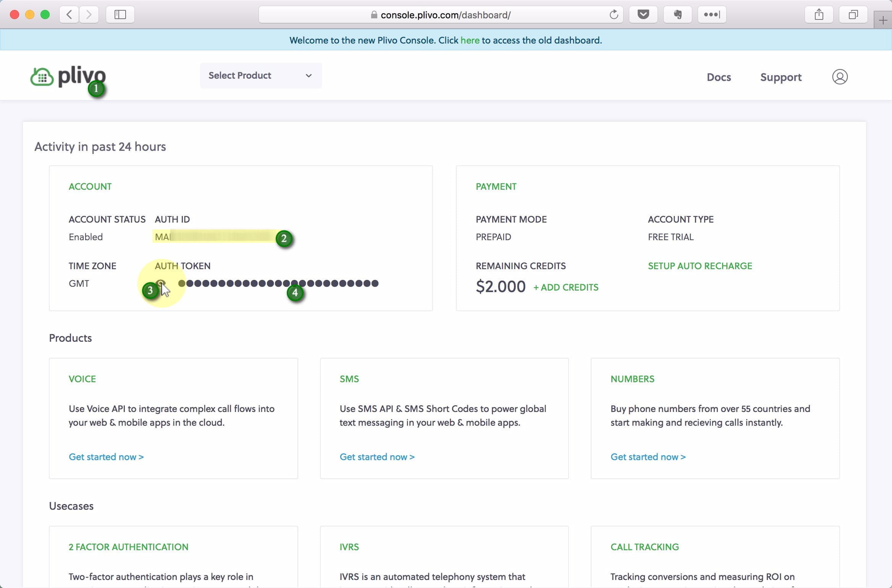The width and height of the screenshot is (892, 588).
Task: Click the SMS product heading
Action: pos(349,379)
